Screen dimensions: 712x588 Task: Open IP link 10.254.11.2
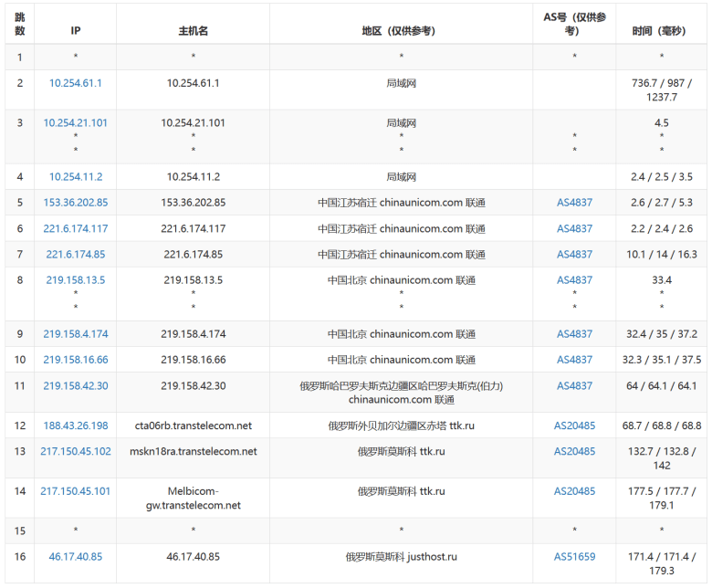coord(76,177)
